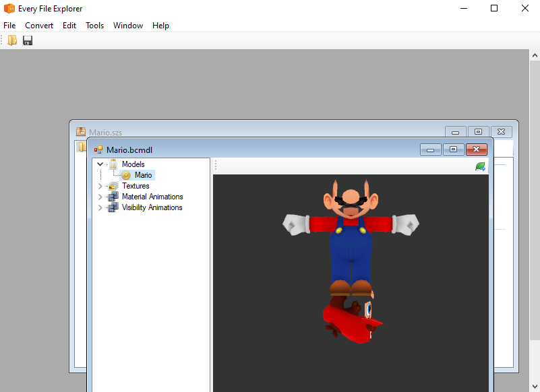Expand the Textures tree node
Viewport: 540px width, 392px height.
coord(100,186)
